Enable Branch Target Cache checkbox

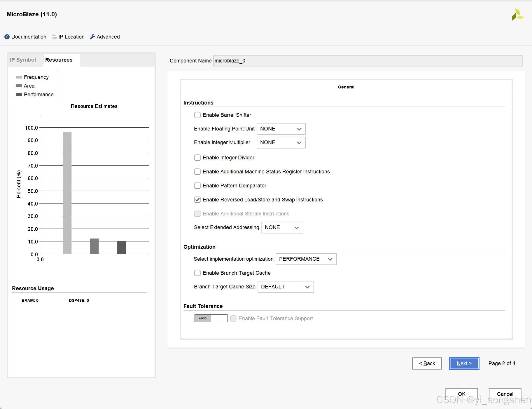pos(197,273)
